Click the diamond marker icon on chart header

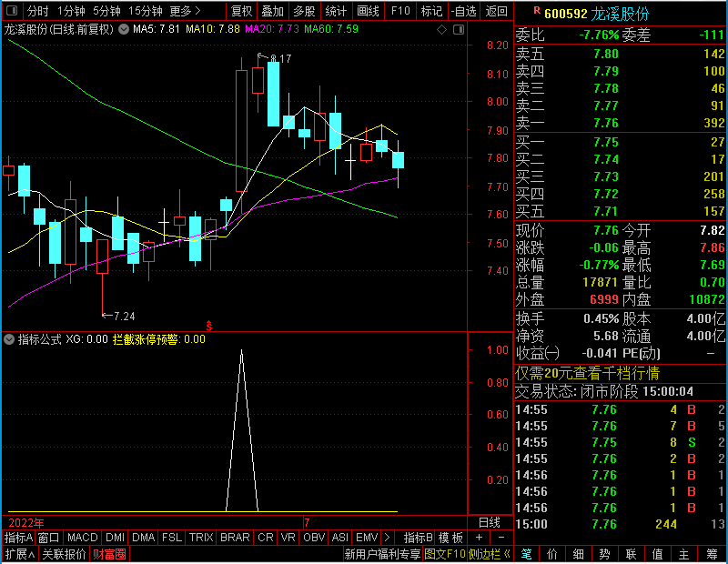pyautogui.click(x=442, y=30)
